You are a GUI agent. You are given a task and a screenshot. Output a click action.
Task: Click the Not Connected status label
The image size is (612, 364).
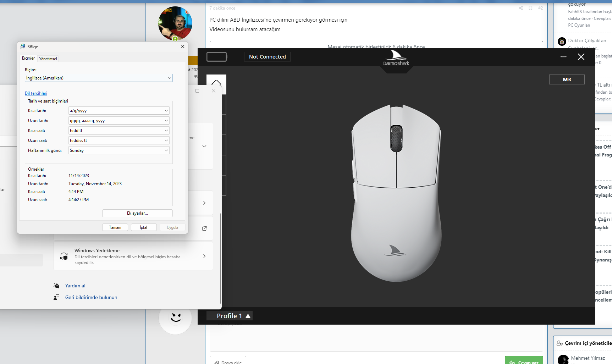[268, 57]
